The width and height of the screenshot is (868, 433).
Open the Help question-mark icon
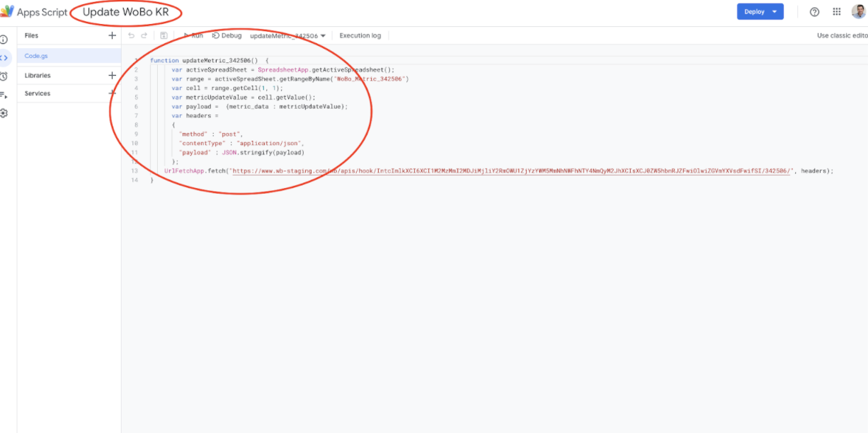[x=814, y=12]
